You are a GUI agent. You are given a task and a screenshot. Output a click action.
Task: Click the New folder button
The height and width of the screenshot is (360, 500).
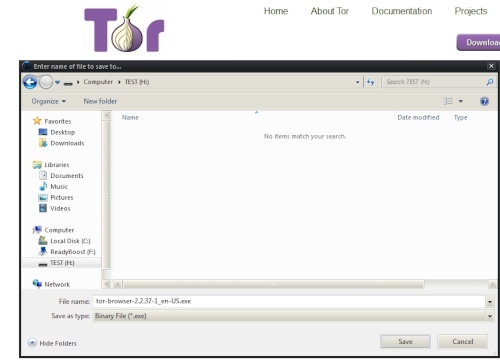(100, 101)
